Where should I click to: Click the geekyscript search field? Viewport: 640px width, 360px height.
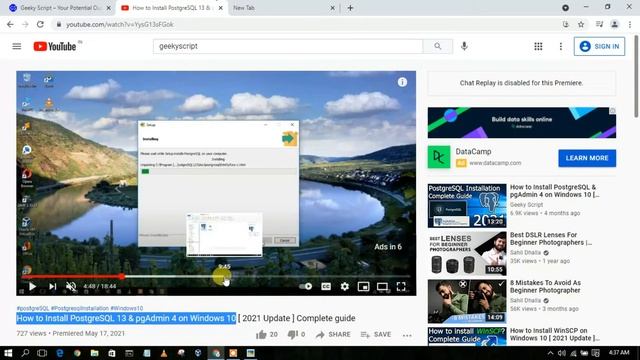288,46
